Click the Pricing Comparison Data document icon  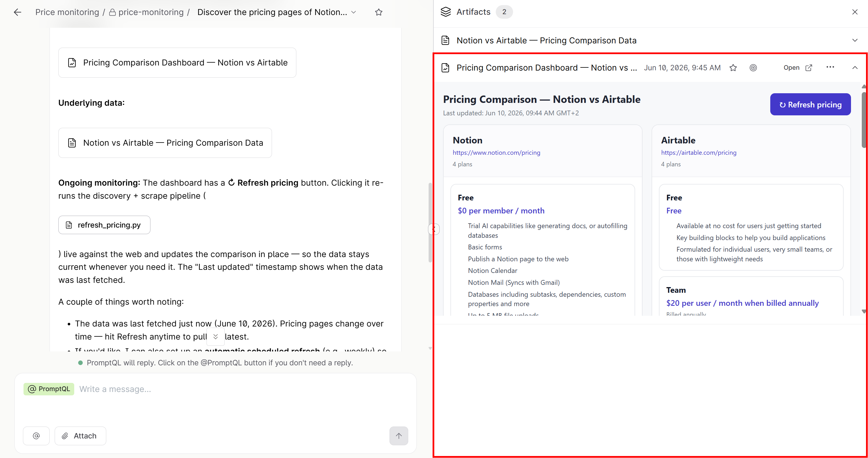pos(445,41)
